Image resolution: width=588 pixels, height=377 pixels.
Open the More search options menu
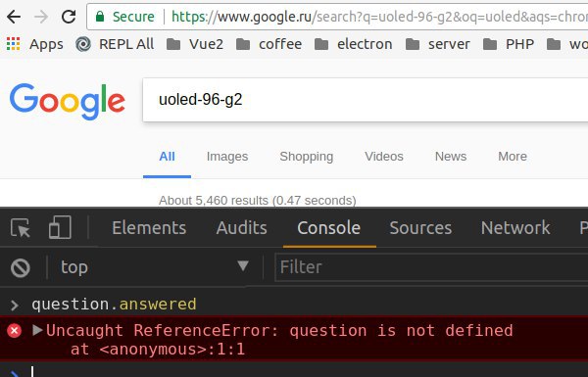[513, 157]
